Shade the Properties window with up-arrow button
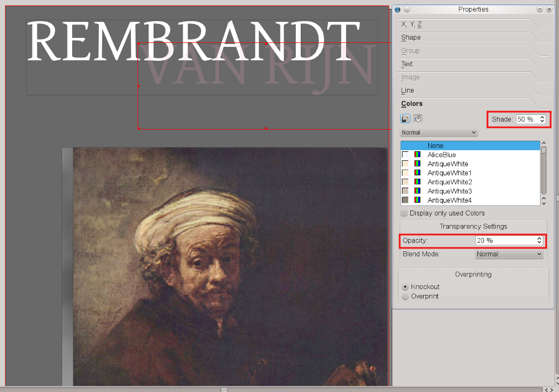The image size is (559, 392). (539, 9)
